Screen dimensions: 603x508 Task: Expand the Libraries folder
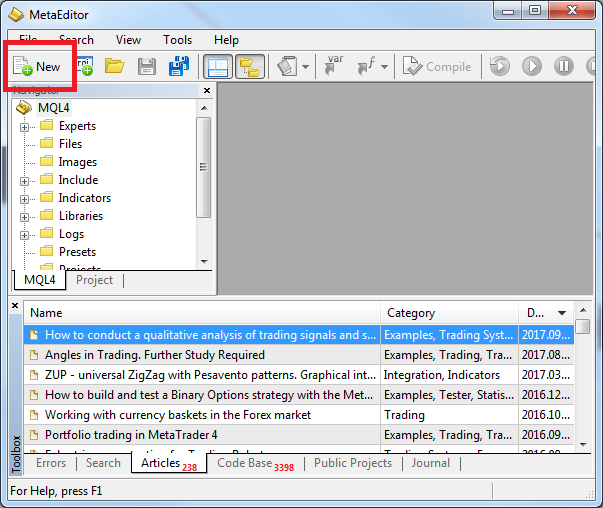coord(24,217)
